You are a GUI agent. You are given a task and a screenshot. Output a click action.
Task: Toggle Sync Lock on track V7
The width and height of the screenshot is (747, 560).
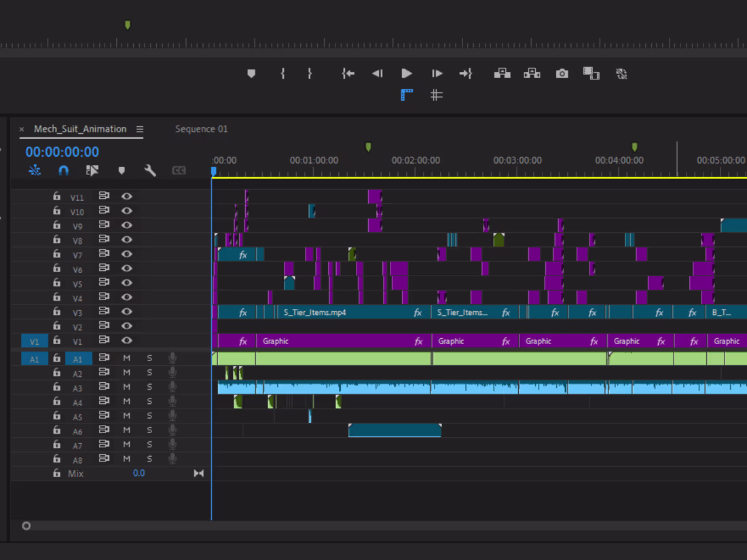point(103,254)
